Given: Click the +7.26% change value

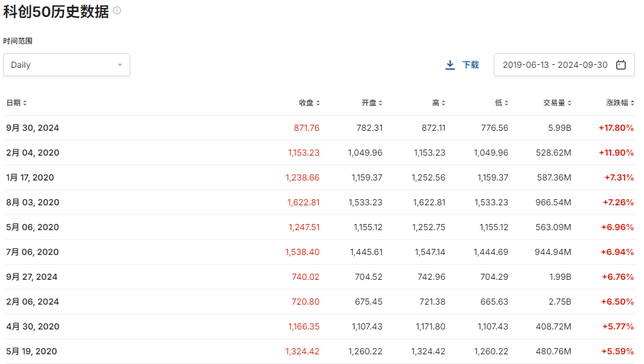Looking at the screenshot, I should pyautogui.click(x=619, y=202).
